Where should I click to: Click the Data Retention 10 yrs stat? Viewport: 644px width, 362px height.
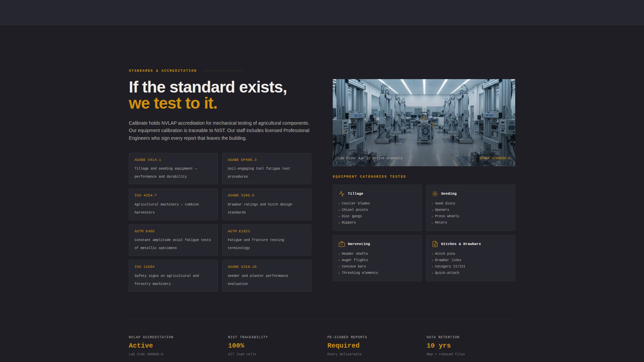click(x=438, y=346)
